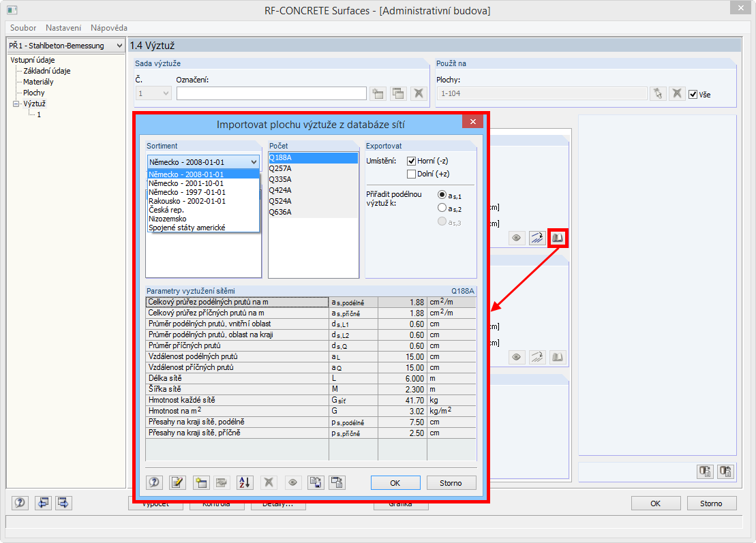The width and height of the screenshot is (756, 543).
Task: Click grayed delete X icon in dialog toolbar
Action: (x=269, y=482)
